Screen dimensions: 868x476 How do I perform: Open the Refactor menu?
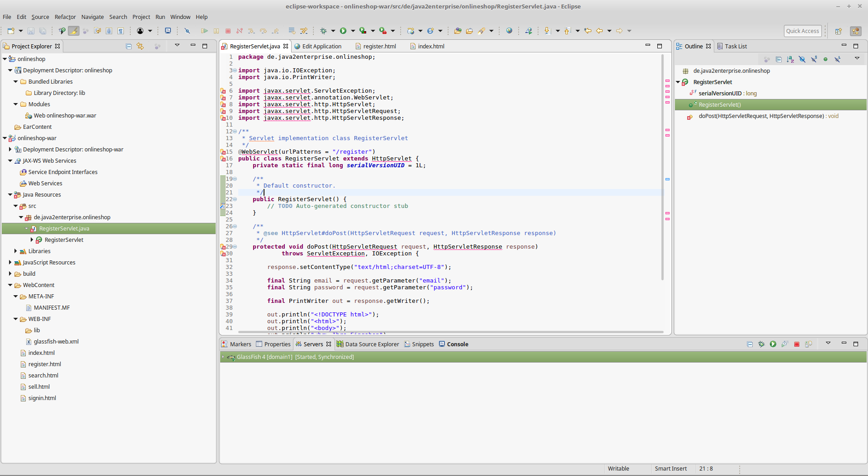click(65, 17)
